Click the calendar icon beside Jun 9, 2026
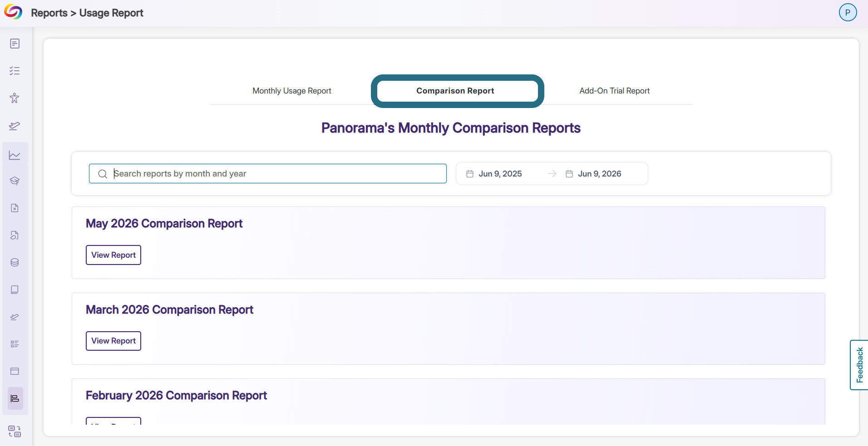This screenshot has height=446, width=868. [x=569, y=174]
